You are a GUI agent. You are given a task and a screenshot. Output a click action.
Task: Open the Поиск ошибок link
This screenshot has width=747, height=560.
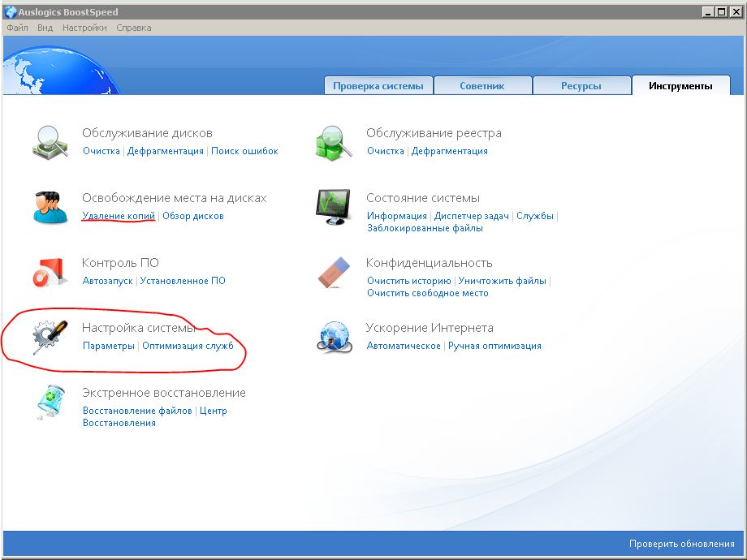tap(244, 151)
